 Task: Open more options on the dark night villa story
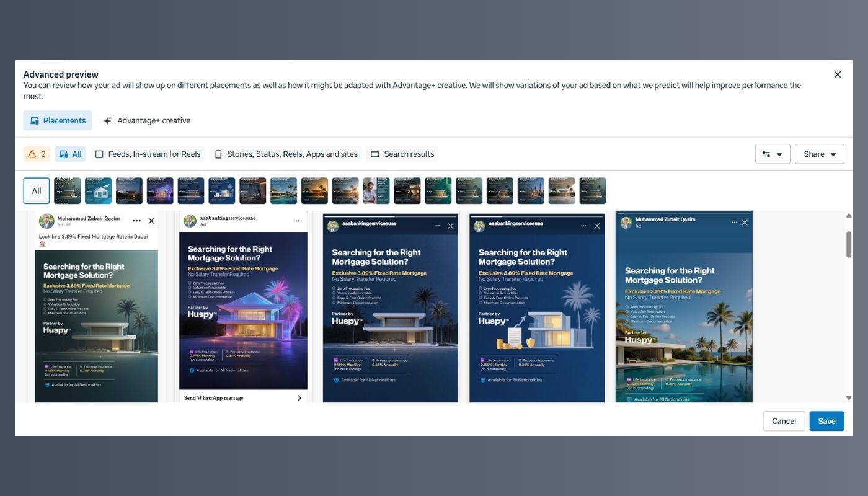[437, 226]
